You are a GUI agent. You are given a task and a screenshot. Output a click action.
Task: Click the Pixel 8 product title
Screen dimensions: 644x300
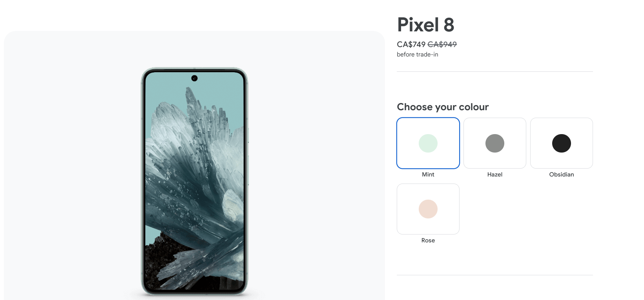pos(426,25)
